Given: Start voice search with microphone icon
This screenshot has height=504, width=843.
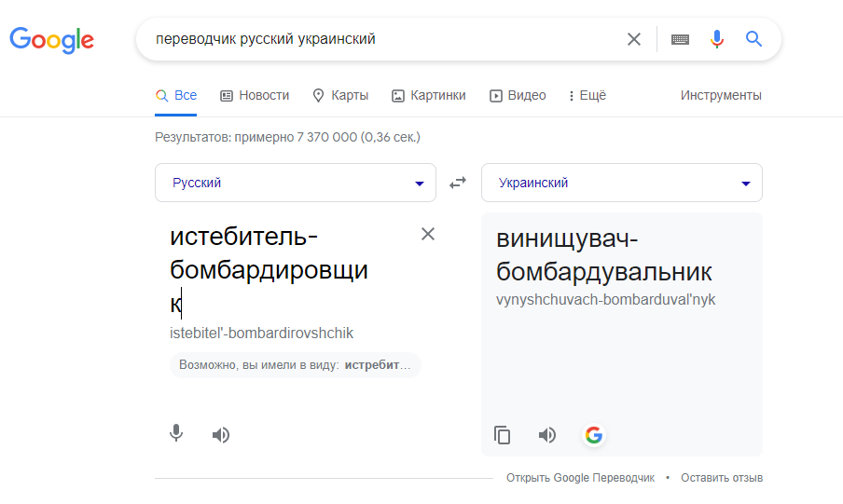Looking at the screenshot, I should coord(717,39).
